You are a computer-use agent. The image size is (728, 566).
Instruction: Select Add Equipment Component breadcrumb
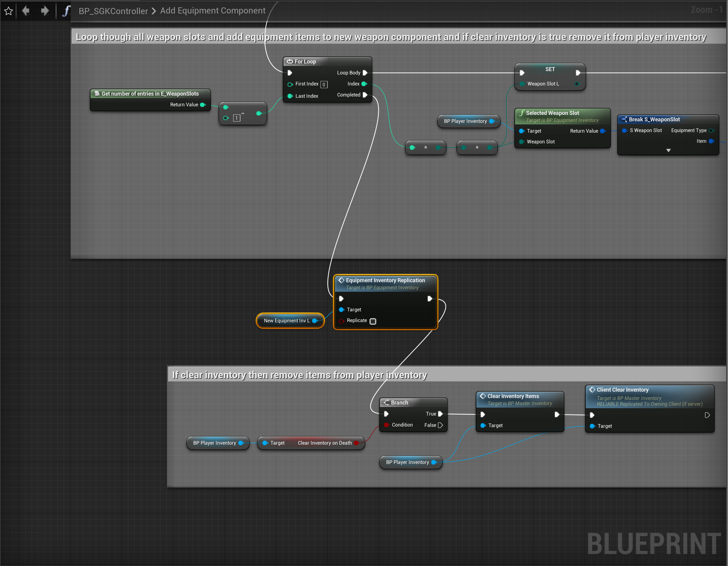[213, 11]
